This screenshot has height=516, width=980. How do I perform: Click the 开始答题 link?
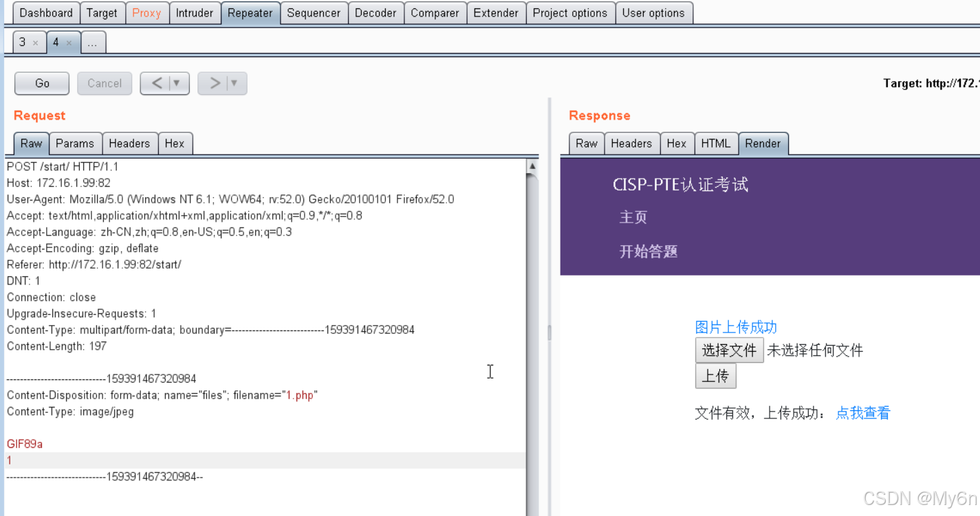click(x=649, y=251)
